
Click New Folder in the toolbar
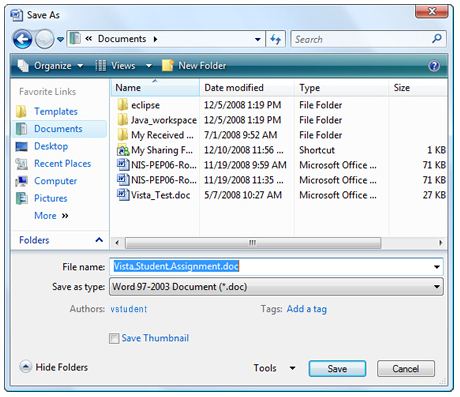coord(194,66)
